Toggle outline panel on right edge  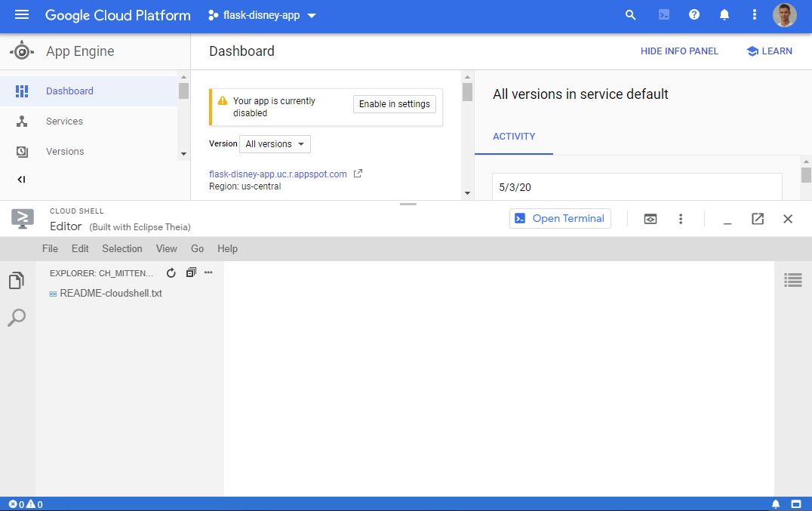coord(793,280)
